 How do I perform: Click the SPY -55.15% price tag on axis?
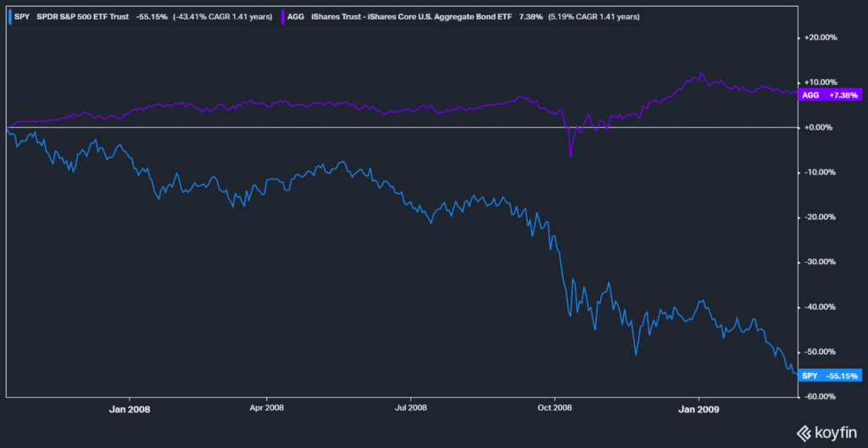tap(830, 375)
